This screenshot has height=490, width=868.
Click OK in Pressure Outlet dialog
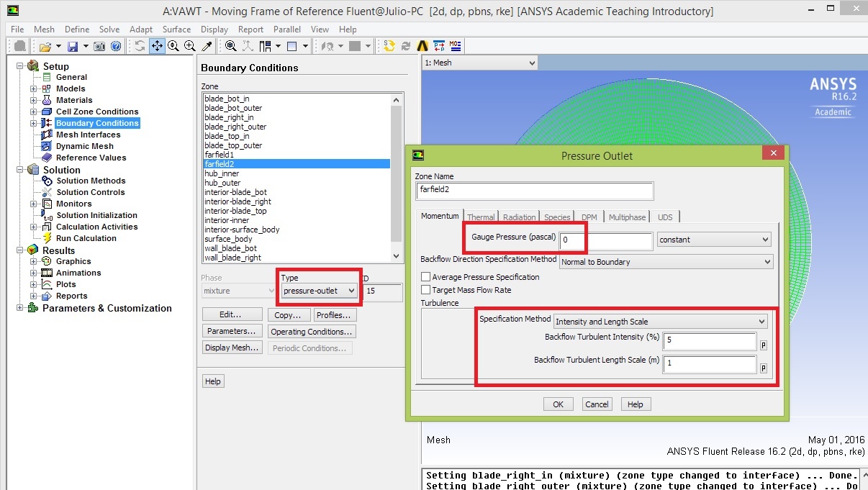click(x=558, y=404)
